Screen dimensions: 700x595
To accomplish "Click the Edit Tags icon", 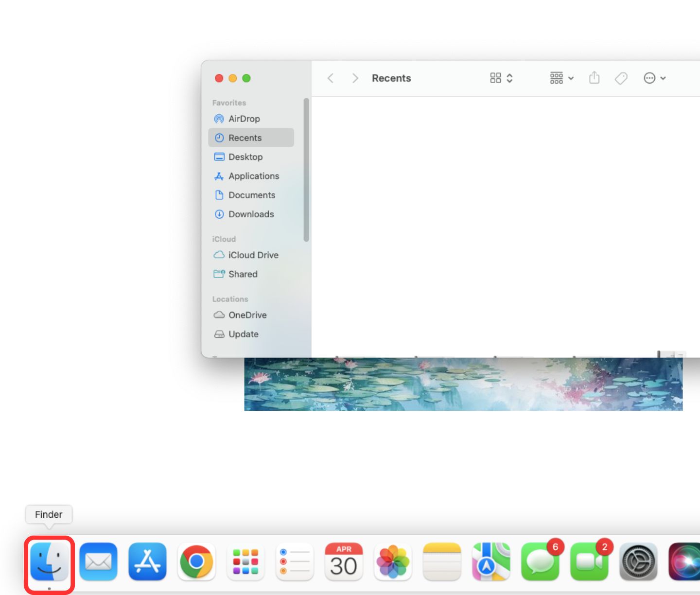I will [x=621, y=78].
